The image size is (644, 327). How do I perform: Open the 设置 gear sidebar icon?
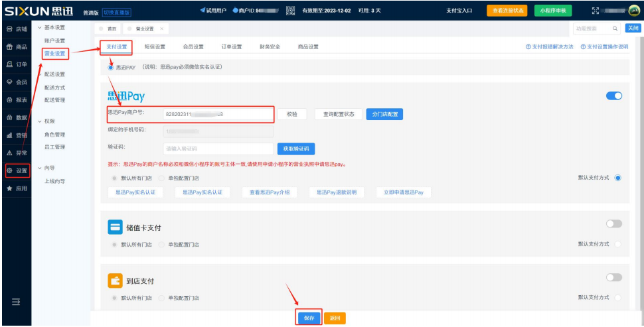tap(10, 170)
